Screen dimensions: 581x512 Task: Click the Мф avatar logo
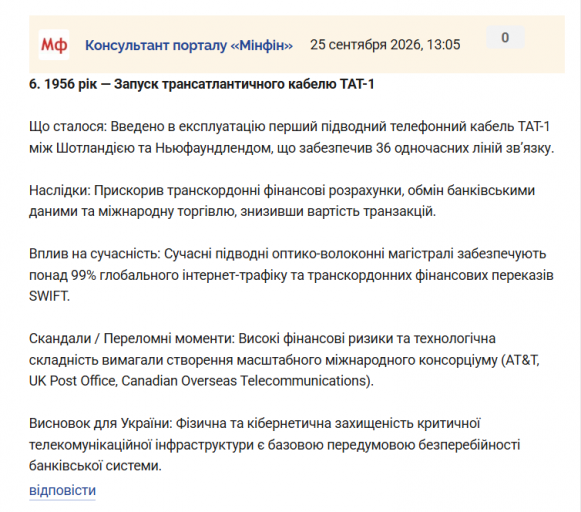pyautogui.click(x=54, y=45)
